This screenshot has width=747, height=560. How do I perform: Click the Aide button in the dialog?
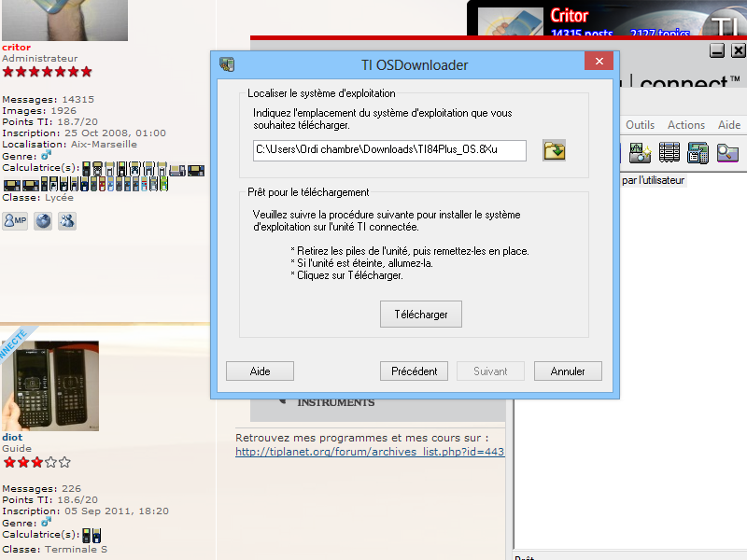(261, 371)
